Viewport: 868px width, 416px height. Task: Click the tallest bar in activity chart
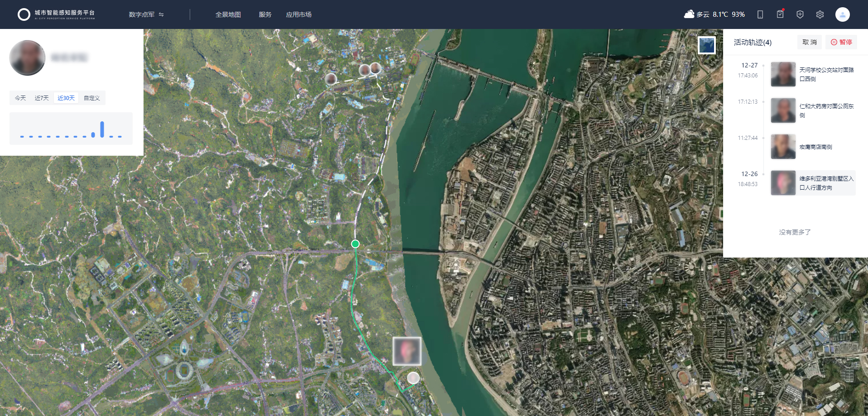pos(102,129)
